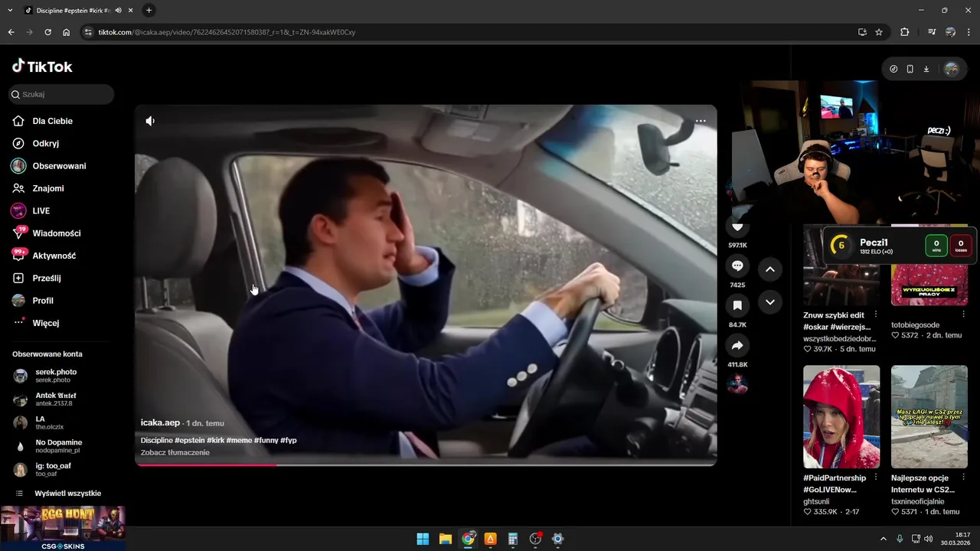The image size is (980, 551).
Task: Open Najlepsze opcje Internetu w CS2 thumbnail
Action: tap(929, 416)
